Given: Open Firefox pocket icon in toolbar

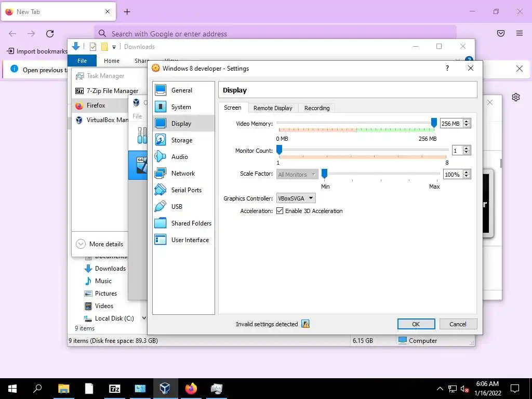Looking at the screenshot, I should pyautogui.click(x=501, y=33).
